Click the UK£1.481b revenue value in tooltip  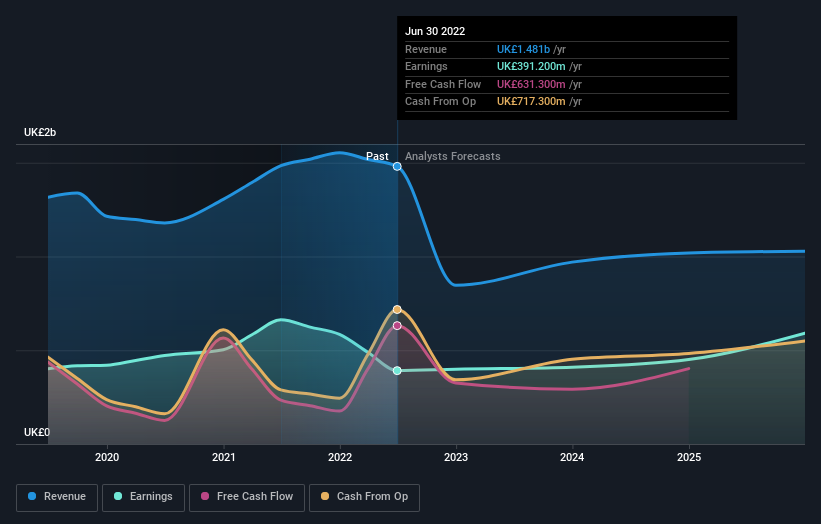point(523,49)
